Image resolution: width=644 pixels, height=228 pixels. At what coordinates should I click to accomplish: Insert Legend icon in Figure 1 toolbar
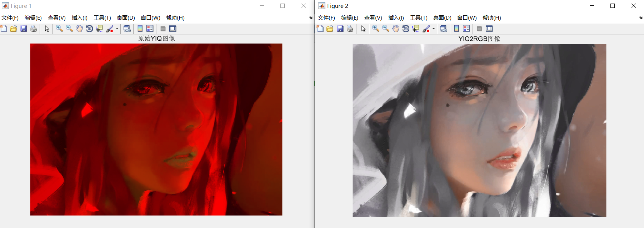click(150, 29)
